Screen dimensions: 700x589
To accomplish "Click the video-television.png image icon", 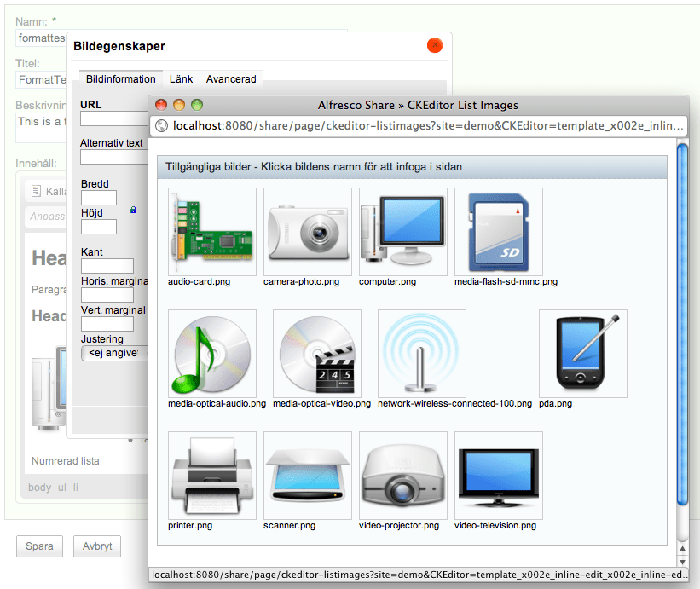I will 498,476.
